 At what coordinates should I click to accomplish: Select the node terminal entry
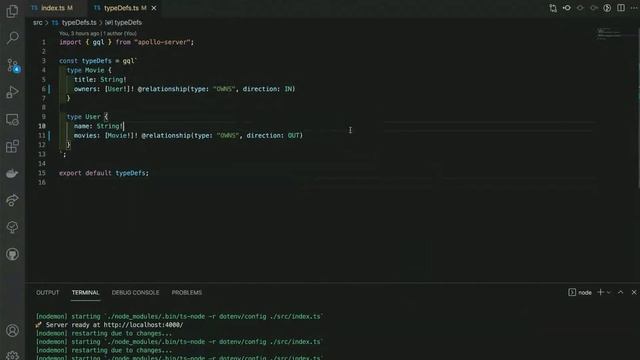[580, 292]
